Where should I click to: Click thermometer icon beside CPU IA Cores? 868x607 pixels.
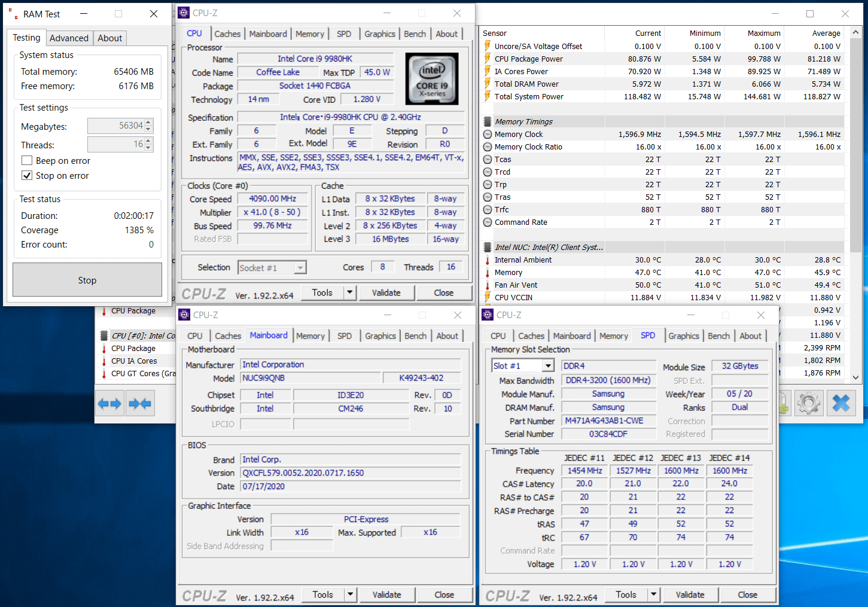tap(104, 361)
